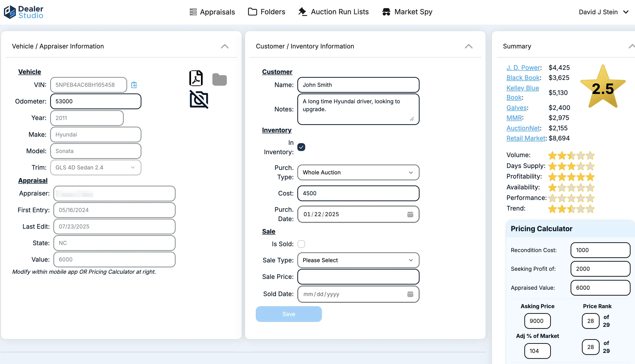
Task: Click the Purch. Date field
Action: (x=358, y=214)
